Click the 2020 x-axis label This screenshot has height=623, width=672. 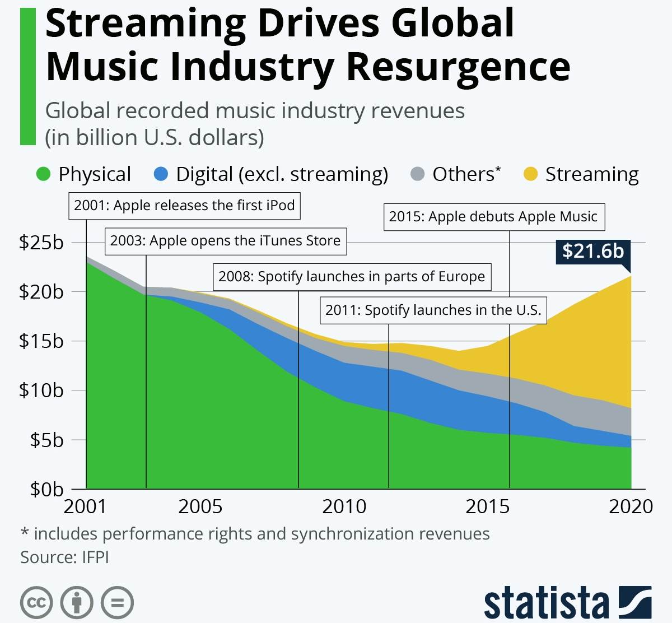(x=631, y=506)
